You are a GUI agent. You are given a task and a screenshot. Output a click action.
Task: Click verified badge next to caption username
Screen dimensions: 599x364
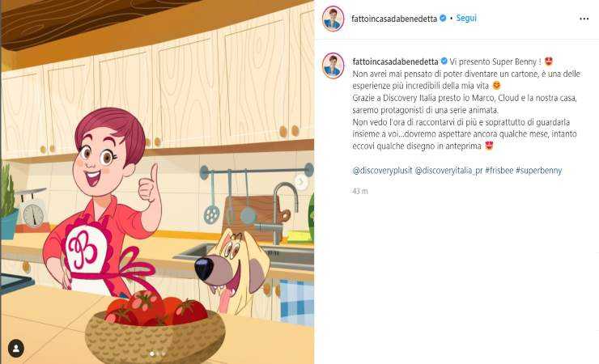[x=444, y=61]
